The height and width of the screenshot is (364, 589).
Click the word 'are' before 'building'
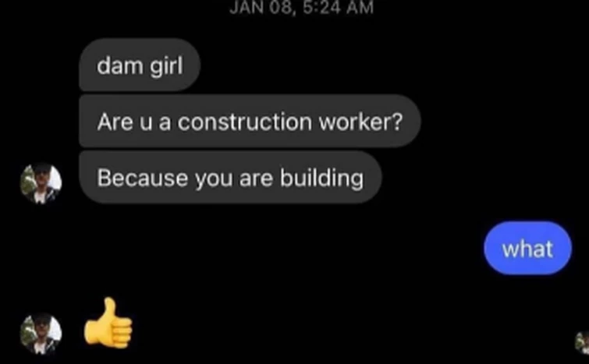tap(256, 178)
